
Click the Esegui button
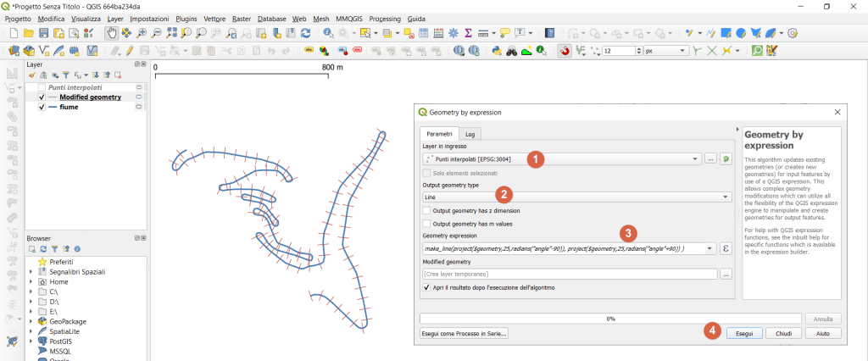[x=743, y=334]
